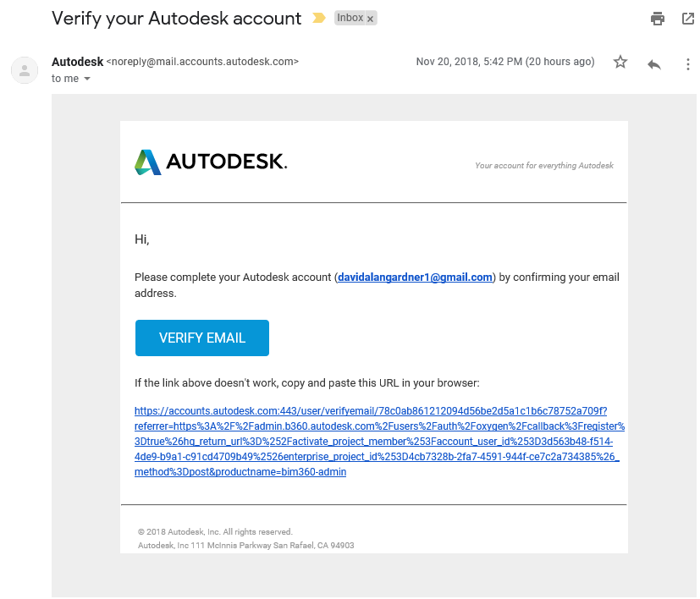Click the VERIFY EMAIL button
This screenshot has width=700, height=599.
[x=201, y=338]
